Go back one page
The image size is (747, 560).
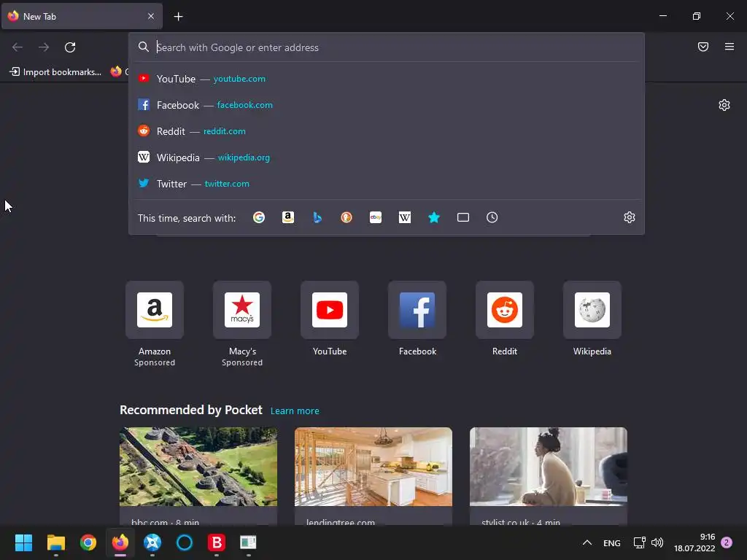coord(18,47)
